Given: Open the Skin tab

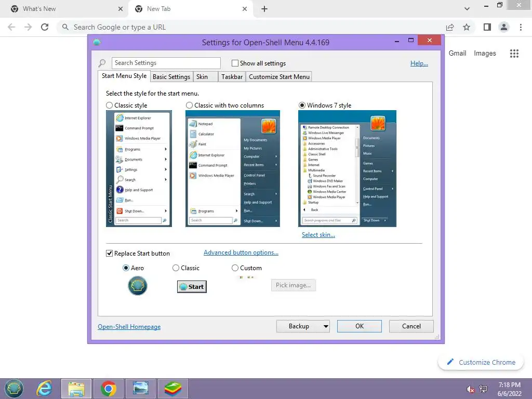Looking at the screenshot, I should pos(205,77).
